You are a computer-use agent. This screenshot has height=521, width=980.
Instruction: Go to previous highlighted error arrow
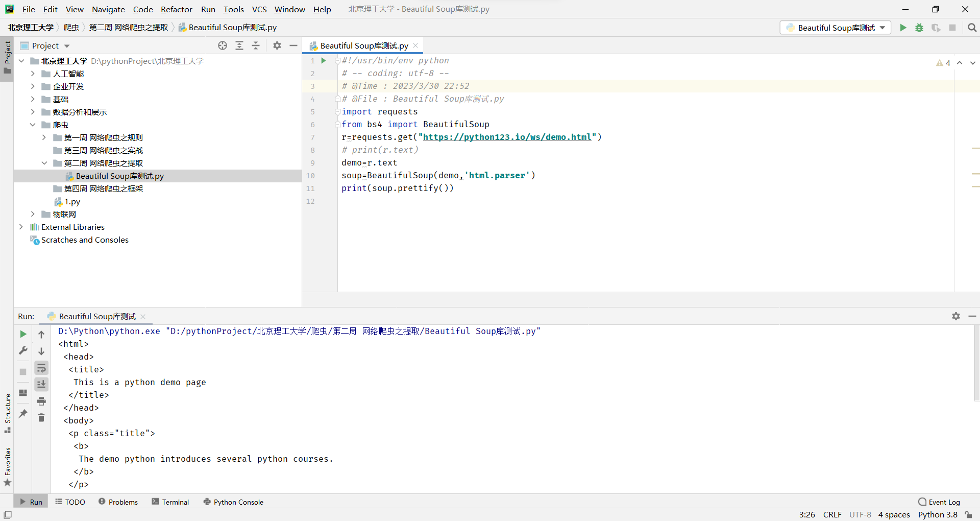[960, 63]
